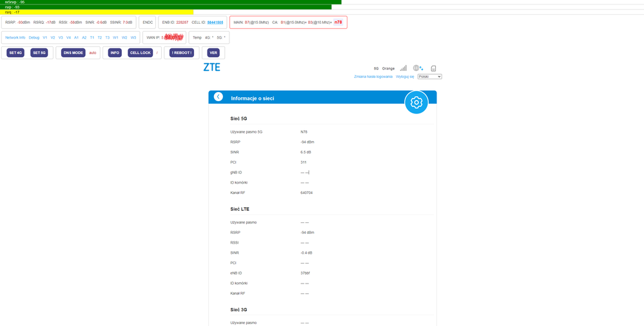Image resolution: width=644 pixels, height=326 pixels.
Task: Click the V1 link
Action: (x=44, y=37)
